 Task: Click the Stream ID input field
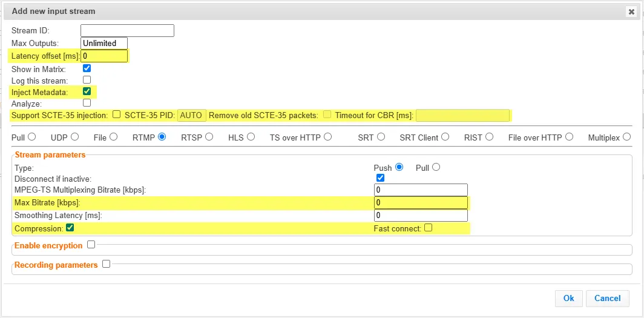[127, 30]
